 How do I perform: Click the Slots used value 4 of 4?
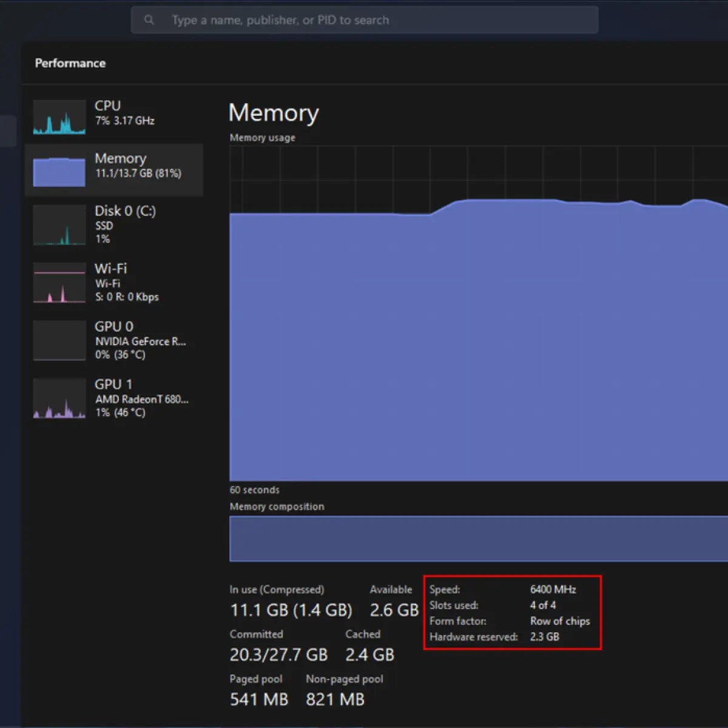(x=543, y=605)
